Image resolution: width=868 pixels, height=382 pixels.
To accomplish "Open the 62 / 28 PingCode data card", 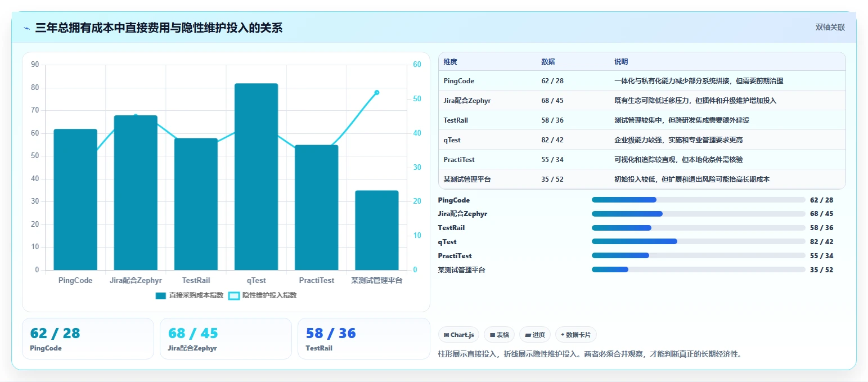I will click(x=88, y=339).
